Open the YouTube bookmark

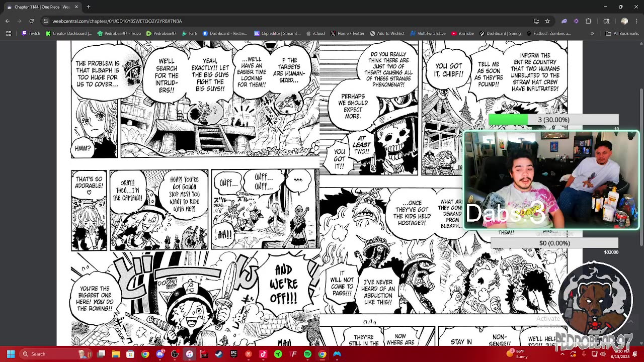pos(463,34)
